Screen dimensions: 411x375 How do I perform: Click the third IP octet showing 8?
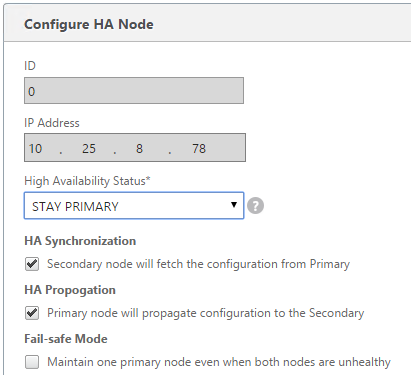[139, 149]
